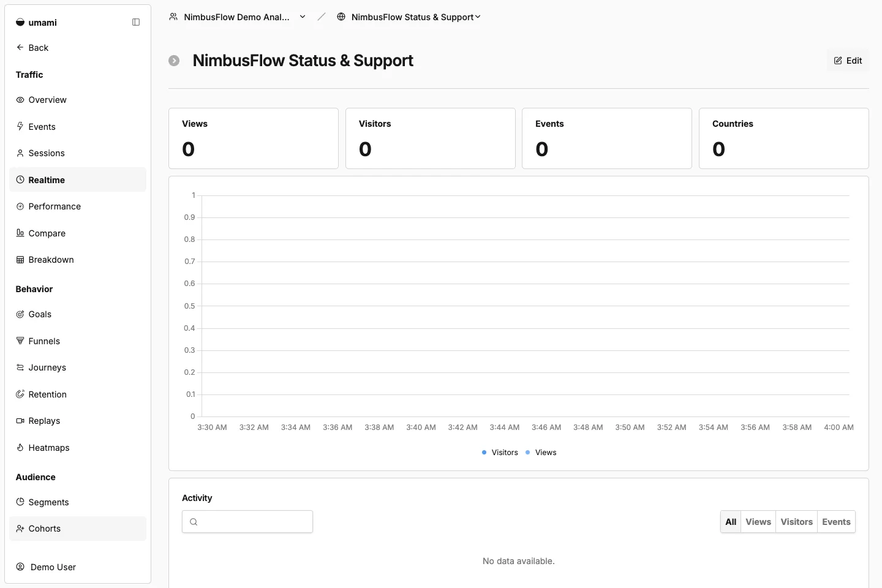Image resolution: width=882 pixels, height=588 pixels.
Task: Click the Views metric card
Action: coord(254,138)
